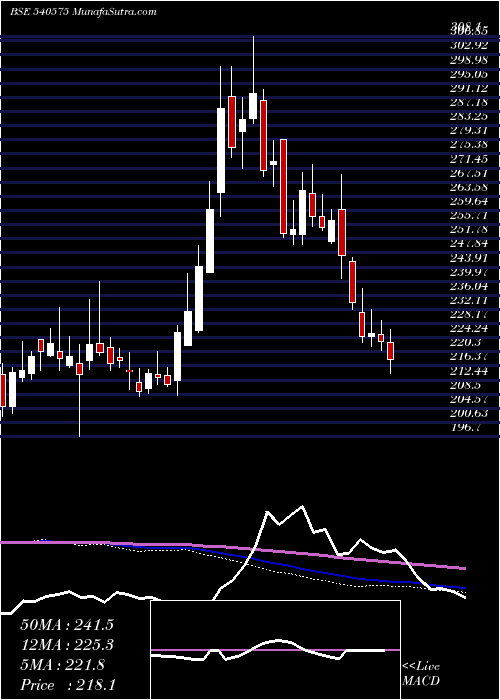Pick the 239.97 axis label
This screenshot has width=500, height=700.
[470, 272]
